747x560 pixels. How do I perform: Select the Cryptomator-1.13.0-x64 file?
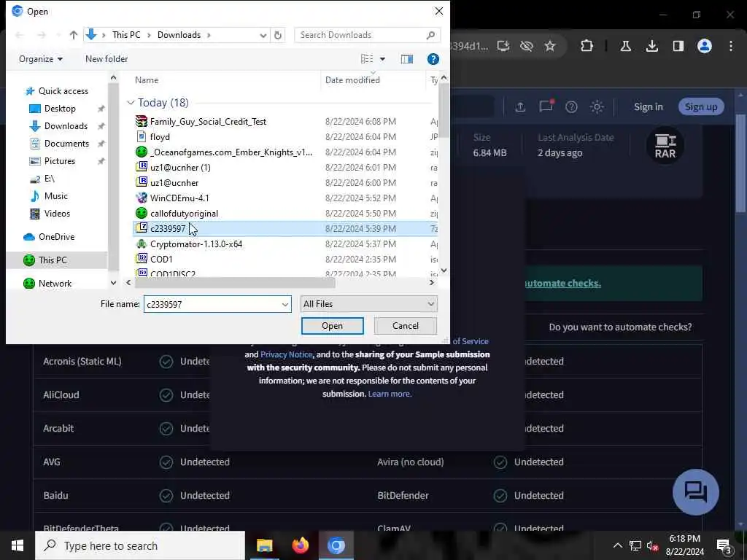click(x=196, y=244)
